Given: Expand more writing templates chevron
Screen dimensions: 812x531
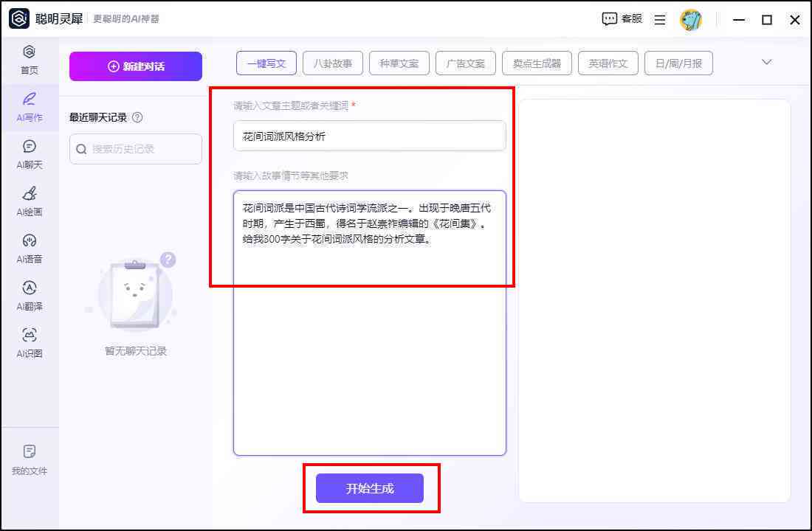Looking at the screenshot, I should pos(767,62).
